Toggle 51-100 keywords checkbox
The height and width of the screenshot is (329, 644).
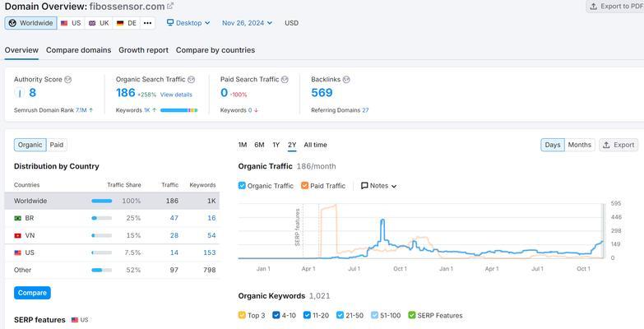click(374, 316)
